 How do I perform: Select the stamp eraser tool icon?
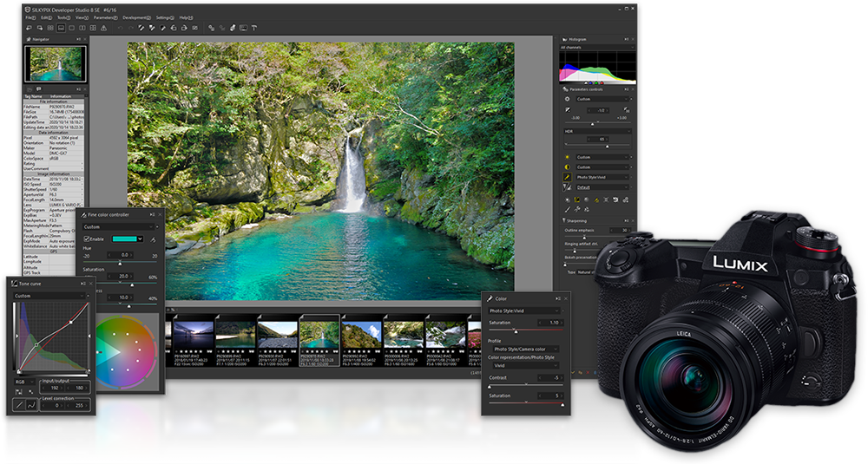coord(233,28)
